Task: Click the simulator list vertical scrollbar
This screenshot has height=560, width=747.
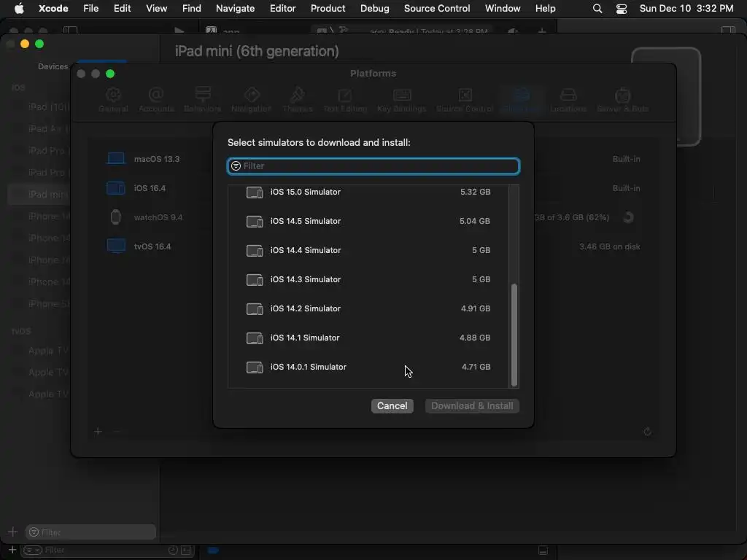Action: [514, 335]
